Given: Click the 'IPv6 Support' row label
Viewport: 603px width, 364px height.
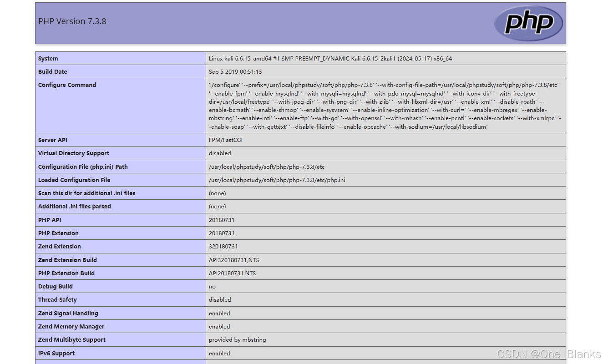Looking at the screenshot, I should pos(56,354).
